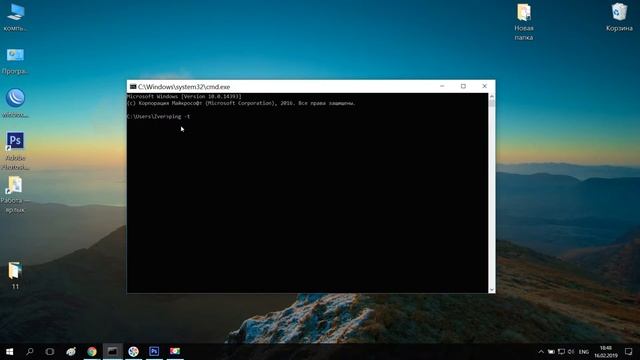The height and width of the screenshot is (360, 640).
Task: Open the taskbar clock and date
Action: coord(606,351)
